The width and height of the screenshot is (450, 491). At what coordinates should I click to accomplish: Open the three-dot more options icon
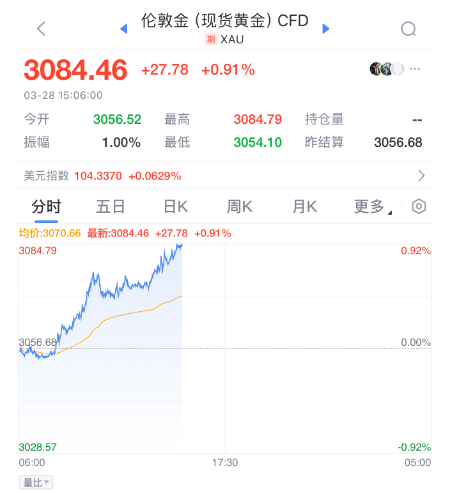point(415,69)
